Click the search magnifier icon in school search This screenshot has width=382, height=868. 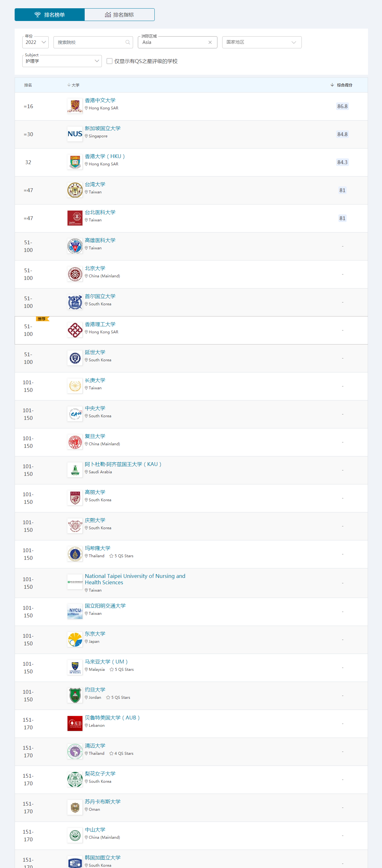coord(128,42)
